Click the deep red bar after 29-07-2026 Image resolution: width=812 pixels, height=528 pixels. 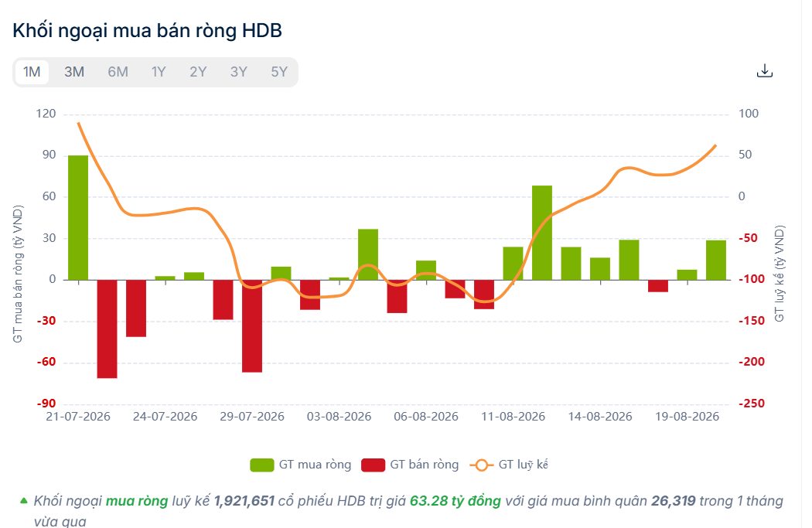[x=252, y=326]
